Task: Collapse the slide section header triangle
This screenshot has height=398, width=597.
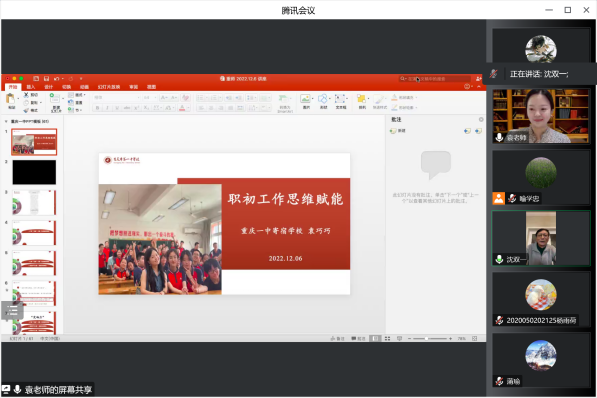Action: 6,121
